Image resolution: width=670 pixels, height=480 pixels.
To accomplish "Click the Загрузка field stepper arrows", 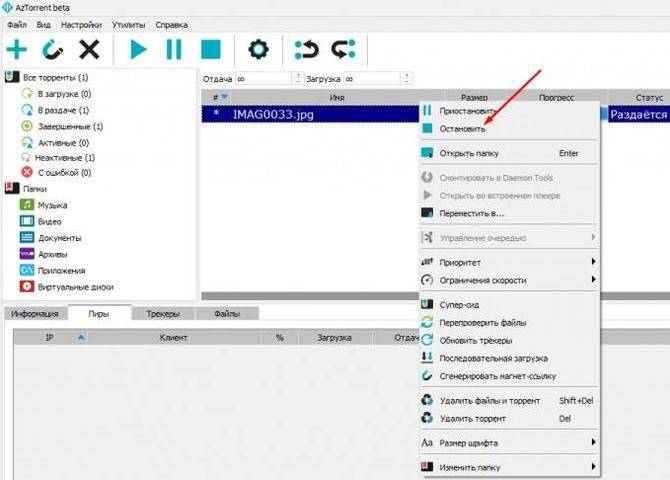I will pos(406,79).
